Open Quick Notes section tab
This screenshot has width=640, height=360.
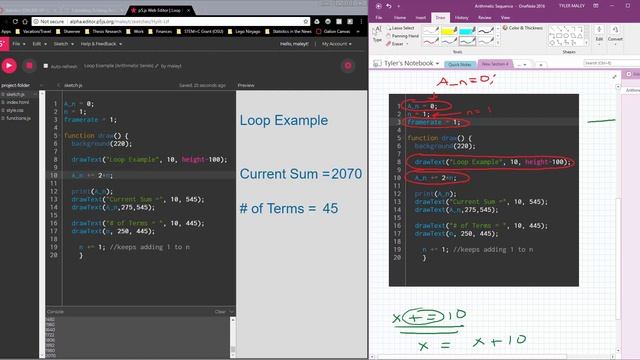(x=460, y=64)
